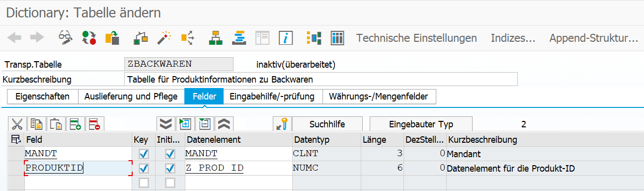Uncheck the Key checkbox for PRODUKTID
Screen dimensions: 644x191
144,169
